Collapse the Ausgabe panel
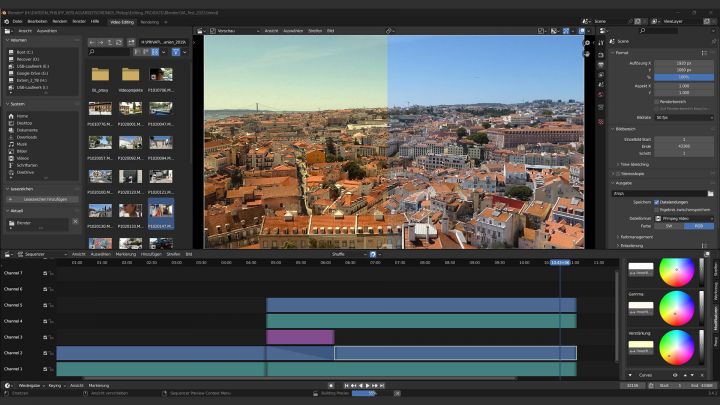Screen dimensions: 720x405 pos(613,183)
